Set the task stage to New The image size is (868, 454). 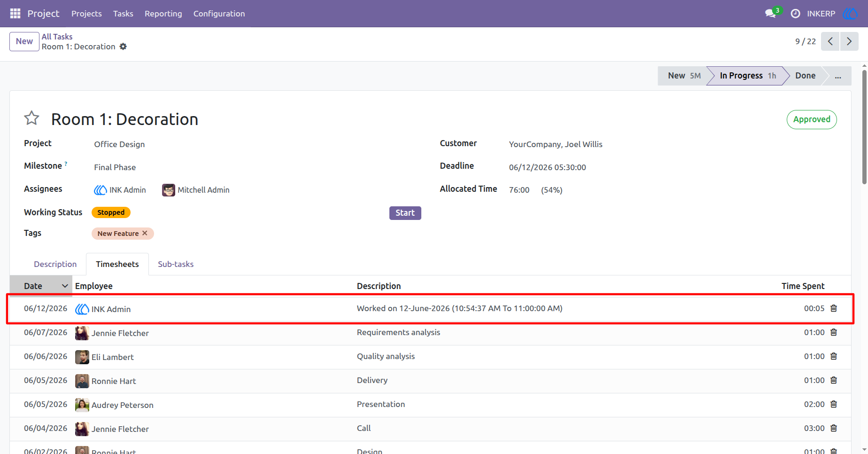click(x=683, y=76)
